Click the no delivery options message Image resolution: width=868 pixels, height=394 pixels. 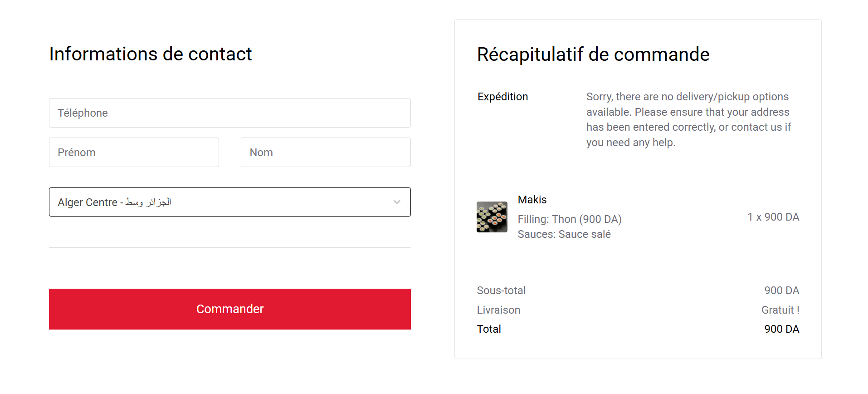coord(688,119)
